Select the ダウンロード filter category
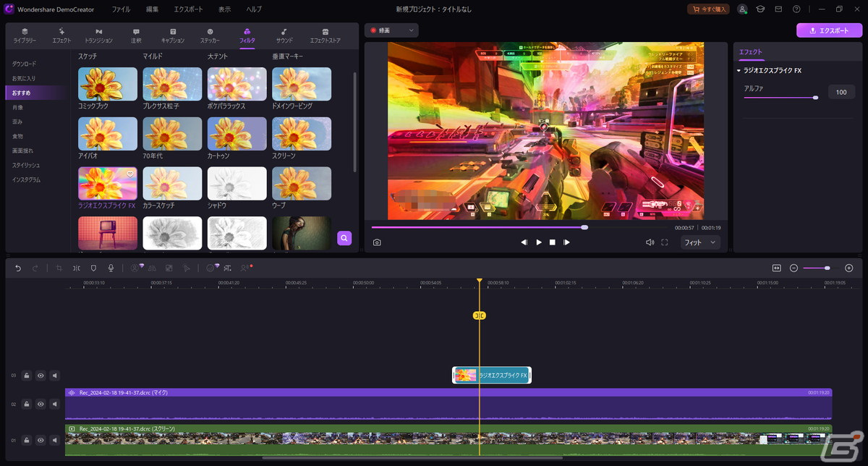868x466 pixels. click(24, 64)
